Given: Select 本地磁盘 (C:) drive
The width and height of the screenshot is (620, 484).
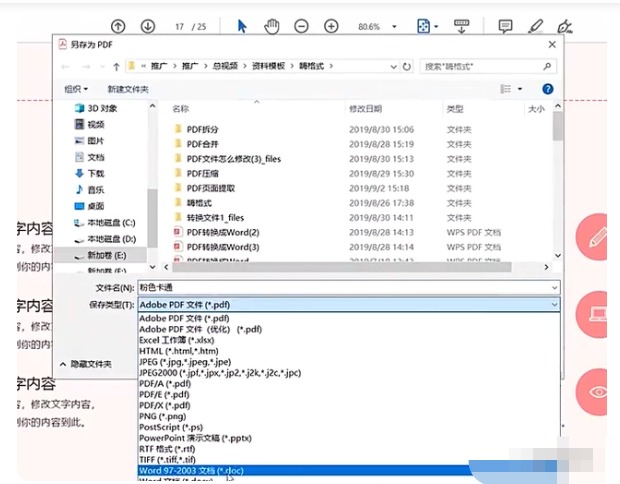Looking at the screenshot, I should (105, 223).
